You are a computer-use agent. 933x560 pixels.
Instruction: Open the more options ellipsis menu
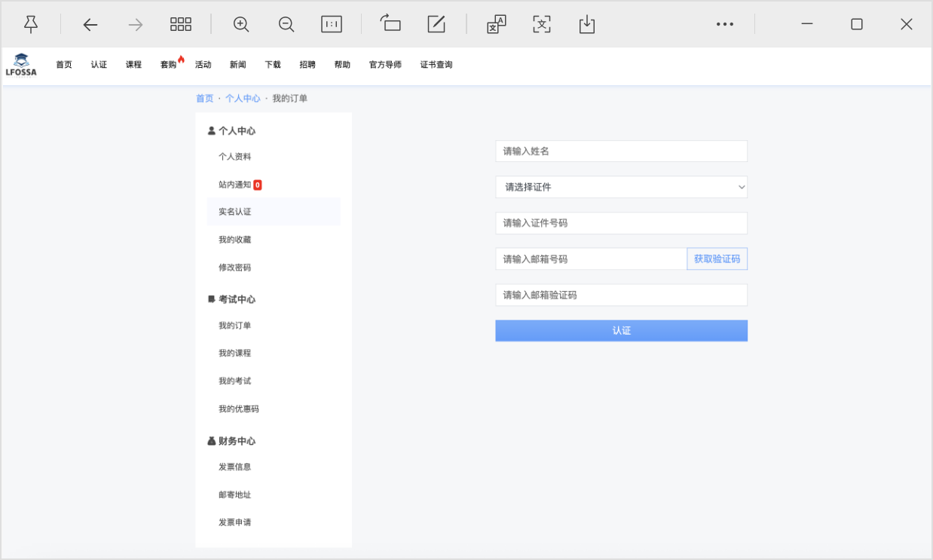725,24
